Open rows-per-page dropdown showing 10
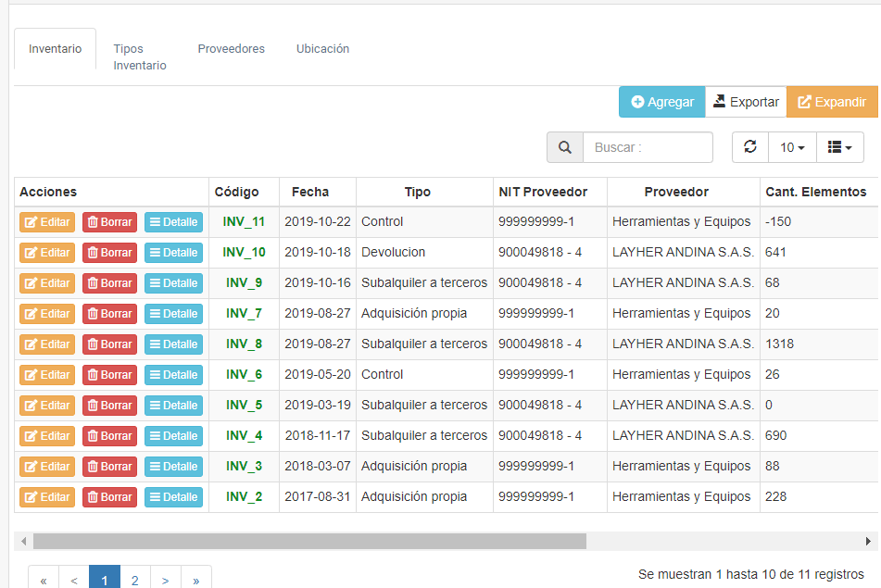Image resolution: width=881 pixels, height=588 pixels. (x=791, y=147)
